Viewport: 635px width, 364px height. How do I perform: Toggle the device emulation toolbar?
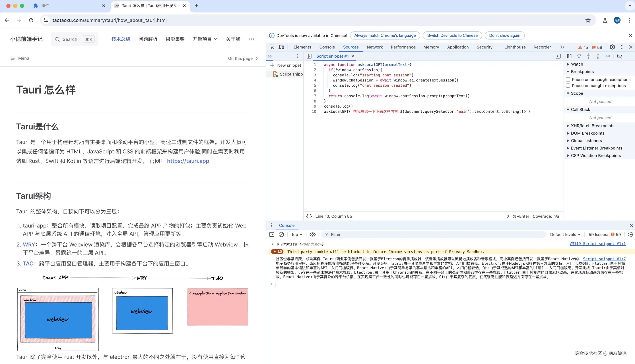(x=281, y=47)
